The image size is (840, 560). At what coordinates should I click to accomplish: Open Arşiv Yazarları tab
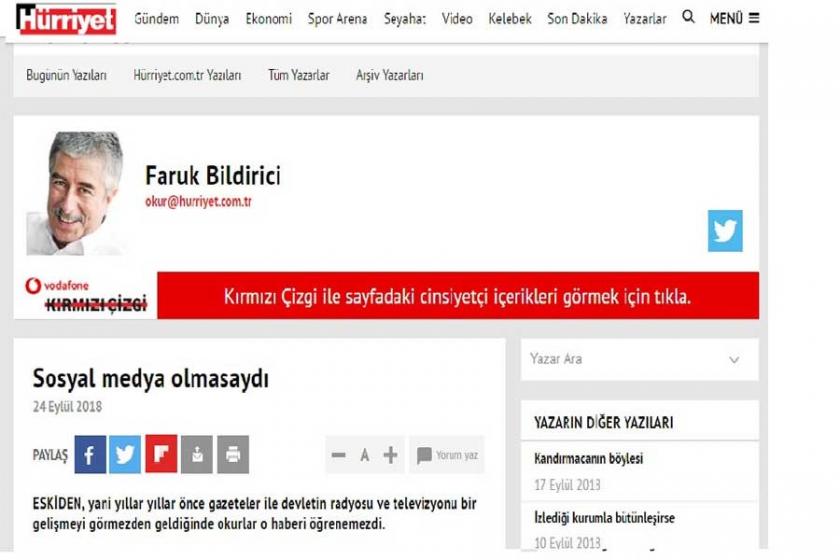pyautogui.click(x=389, y=75)
